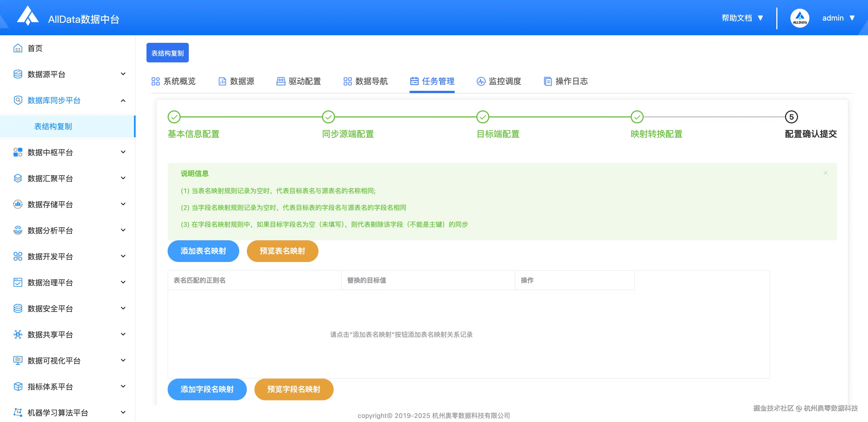Click the home icon beside 首页

tap(18, 48)
